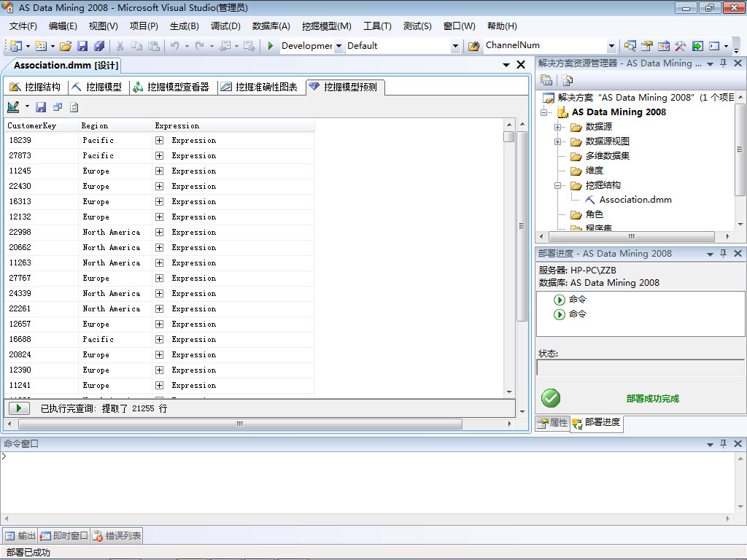Click the green Start Debugging arrow
Screen dimensions: 747x560
click(x=270, y=46)
